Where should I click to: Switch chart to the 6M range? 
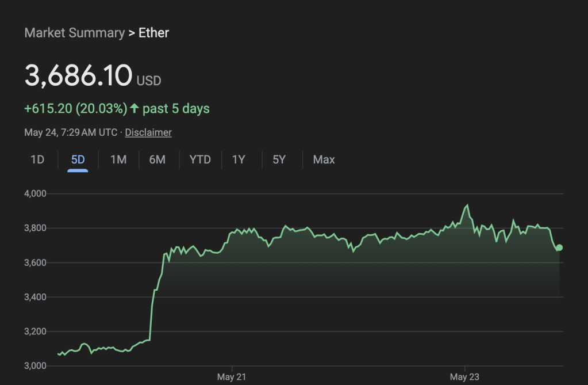click(x=157, y=159)
